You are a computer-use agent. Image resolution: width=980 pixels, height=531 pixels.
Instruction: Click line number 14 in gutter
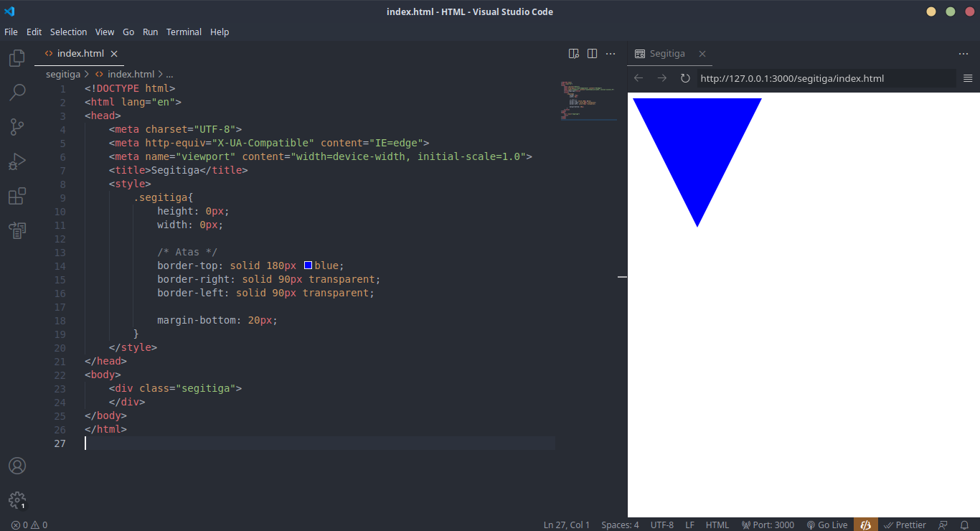click(x=60, y=265)
